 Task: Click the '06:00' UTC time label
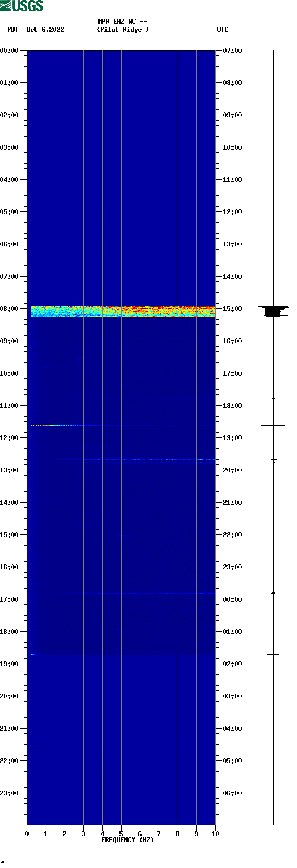[x=232, y=793]
